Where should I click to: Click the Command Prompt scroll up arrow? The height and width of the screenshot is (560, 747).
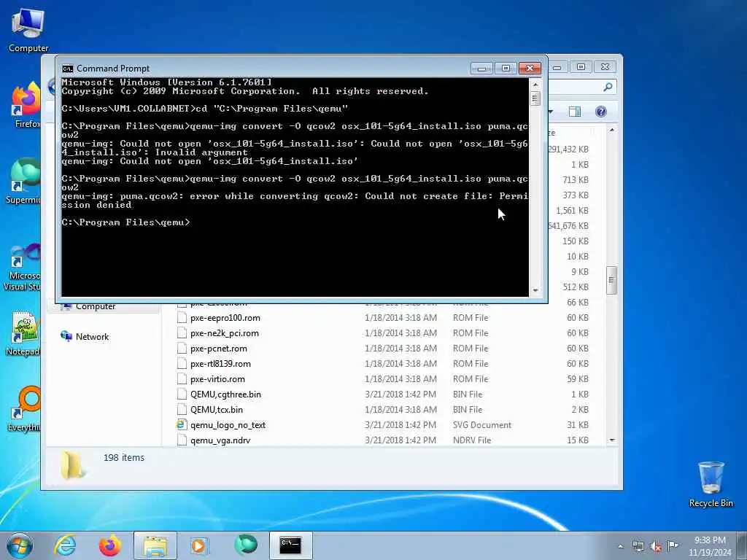point(535,85)
